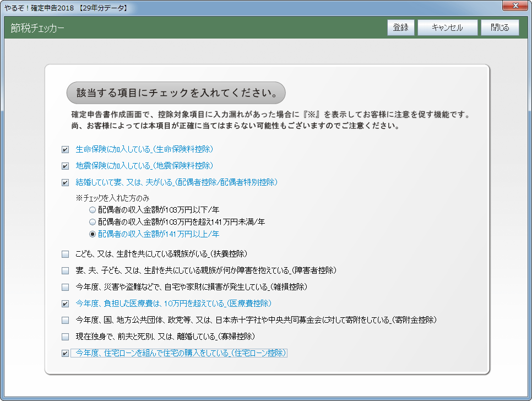
Task: Uncheck the 住宅ローン控除 checkbox
Action: click(x=65, y=354)
